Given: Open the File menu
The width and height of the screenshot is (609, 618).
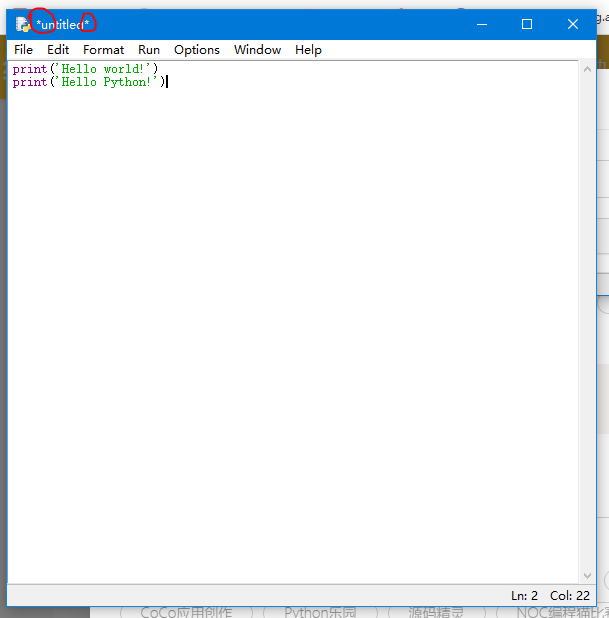Looking at the screenshot, I should pos(23,50).
